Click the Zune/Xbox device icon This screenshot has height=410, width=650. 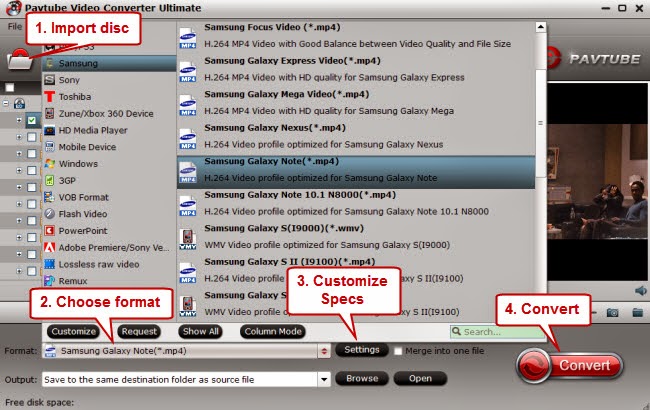tap(49, 113)
